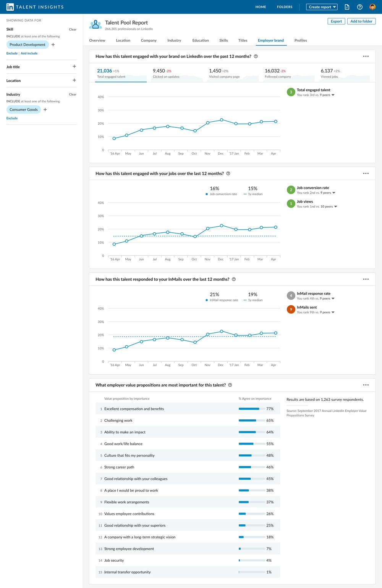Open the help question mark in top navigation
The height and width of the screenshot is (588, 382).
pos(360,7)
